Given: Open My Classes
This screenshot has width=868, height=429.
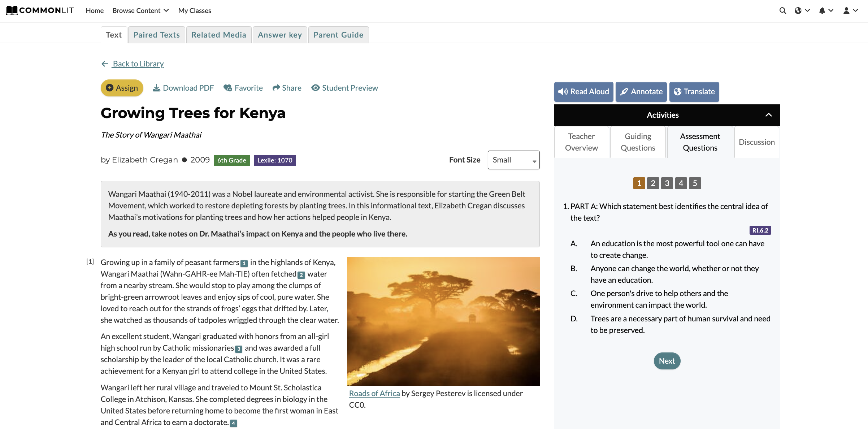Looking at the screenshot, I should 195,11.
